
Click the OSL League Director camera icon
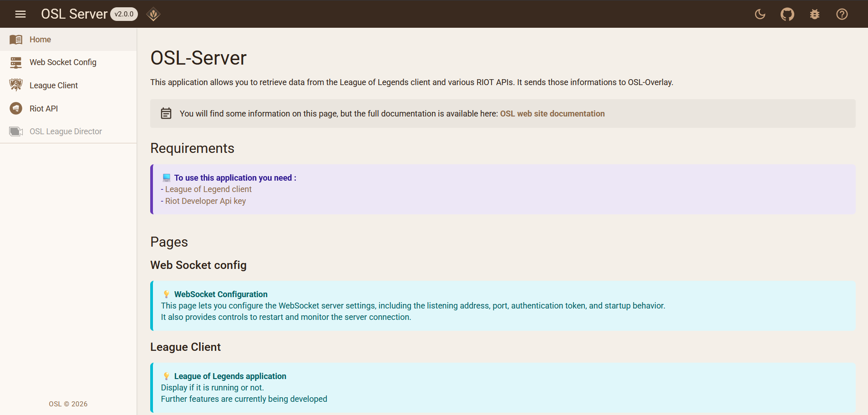16,132
